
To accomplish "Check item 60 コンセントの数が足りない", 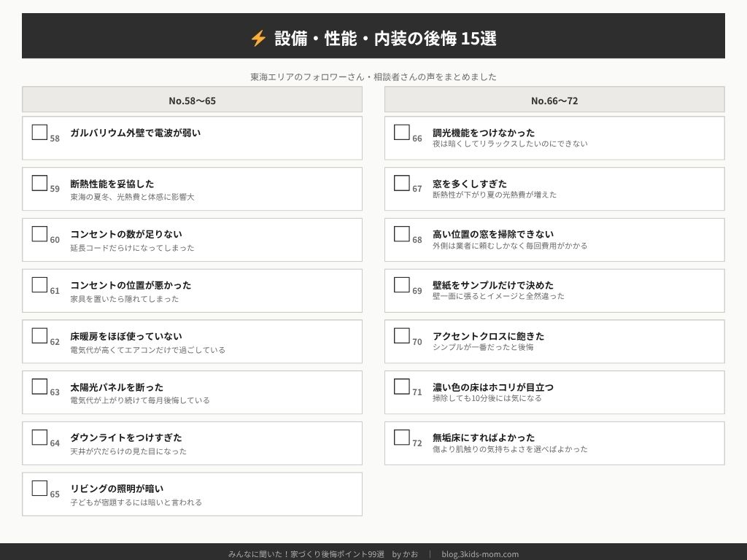I will (x=39, y=234).
